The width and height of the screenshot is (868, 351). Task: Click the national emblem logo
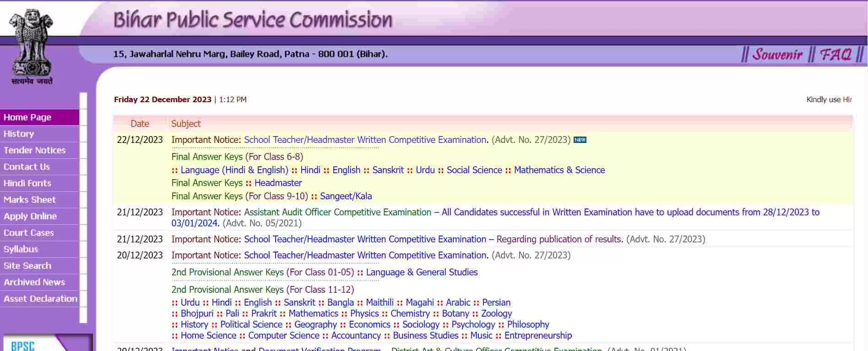click(32, 47)
